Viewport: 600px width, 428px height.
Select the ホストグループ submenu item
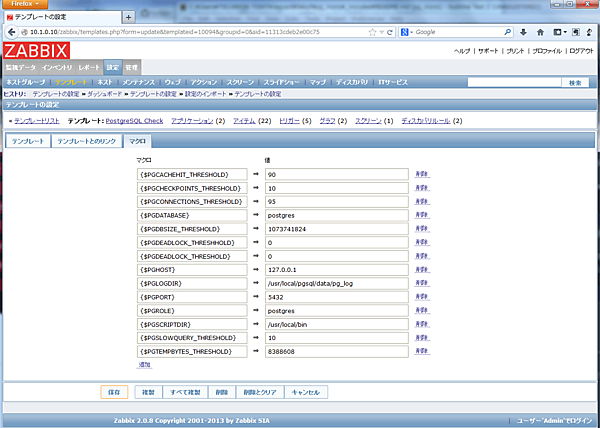click(27, 81)
